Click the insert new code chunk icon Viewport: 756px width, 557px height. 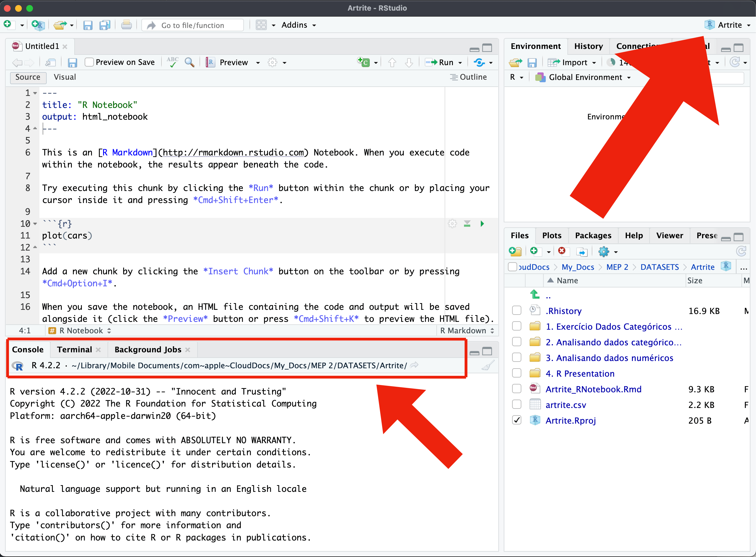click(364, 62)
